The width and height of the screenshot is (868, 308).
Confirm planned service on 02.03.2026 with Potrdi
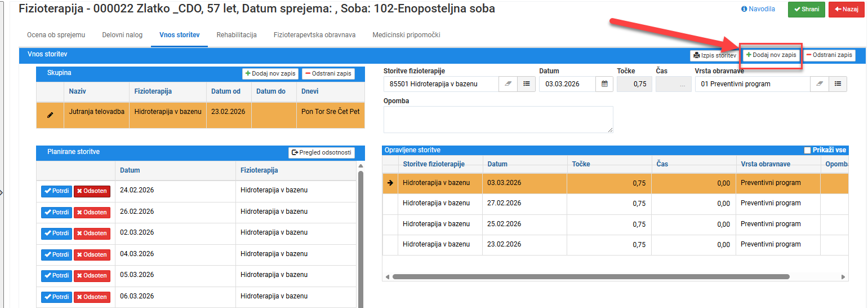coord(56,234)
